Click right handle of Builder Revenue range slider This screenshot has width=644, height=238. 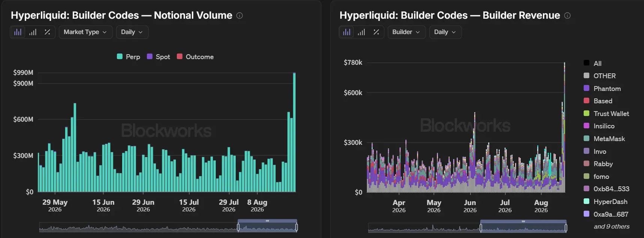click(566, 228)
